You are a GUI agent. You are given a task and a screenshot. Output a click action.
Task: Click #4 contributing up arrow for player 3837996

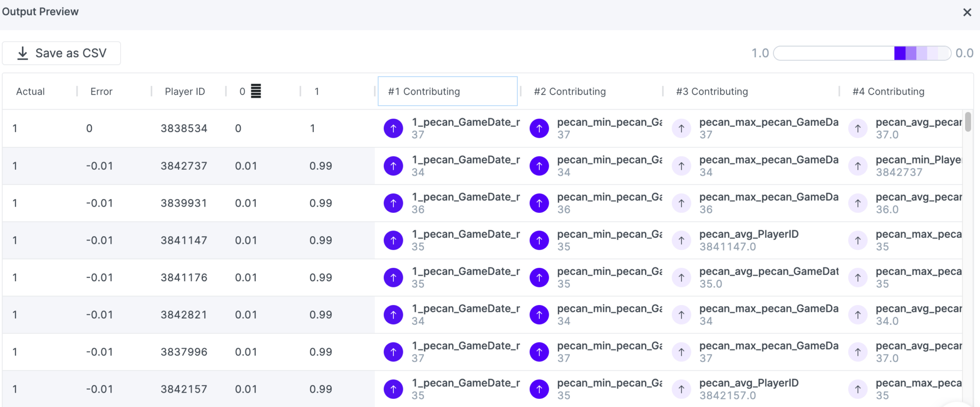pos(858,352)
